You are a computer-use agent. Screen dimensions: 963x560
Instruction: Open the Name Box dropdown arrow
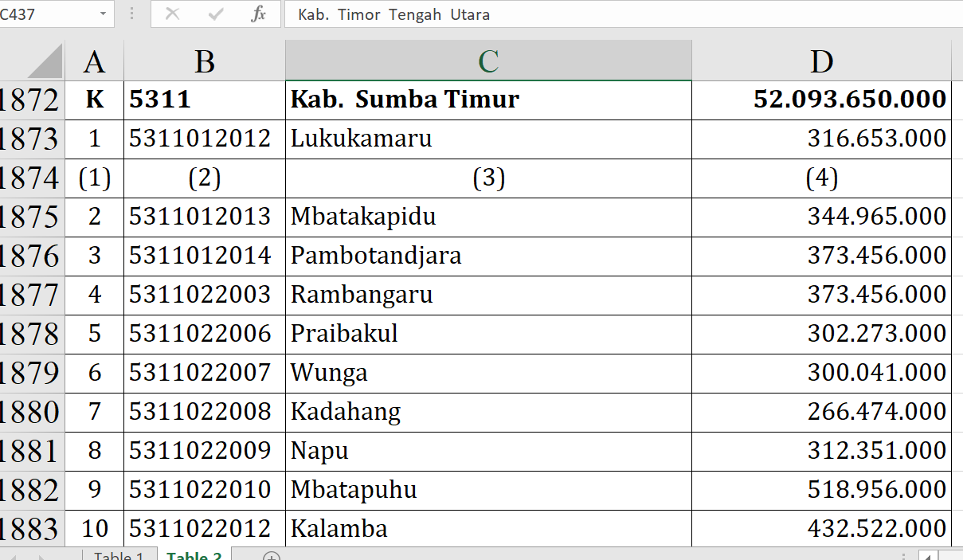[x=103, y=14]
